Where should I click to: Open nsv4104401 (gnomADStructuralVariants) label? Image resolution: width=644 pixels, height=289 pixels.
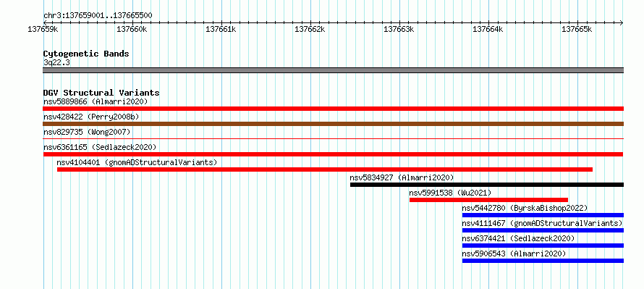click(x=137, y=162)
